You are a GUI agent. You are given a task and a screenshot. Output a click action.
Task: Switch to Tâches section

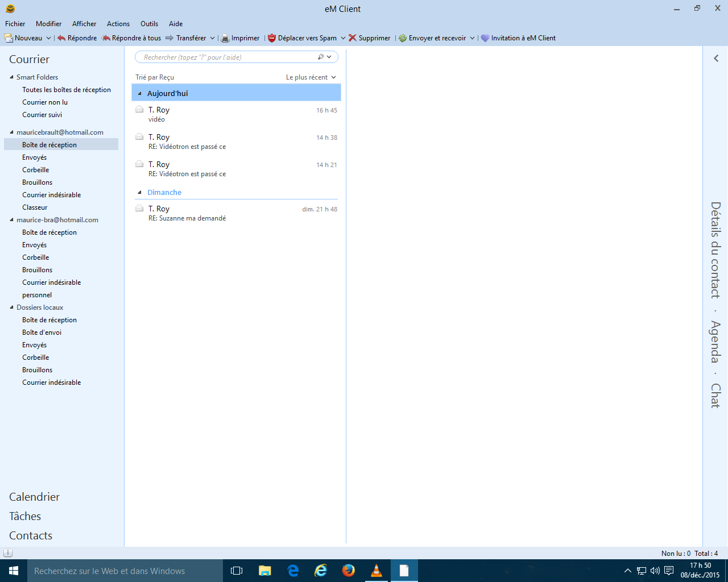25,516
